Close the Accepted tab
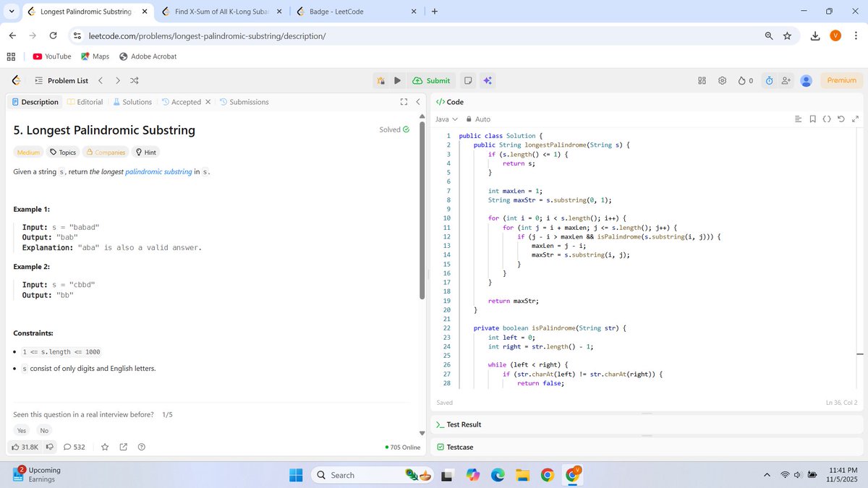 [208, 102]
